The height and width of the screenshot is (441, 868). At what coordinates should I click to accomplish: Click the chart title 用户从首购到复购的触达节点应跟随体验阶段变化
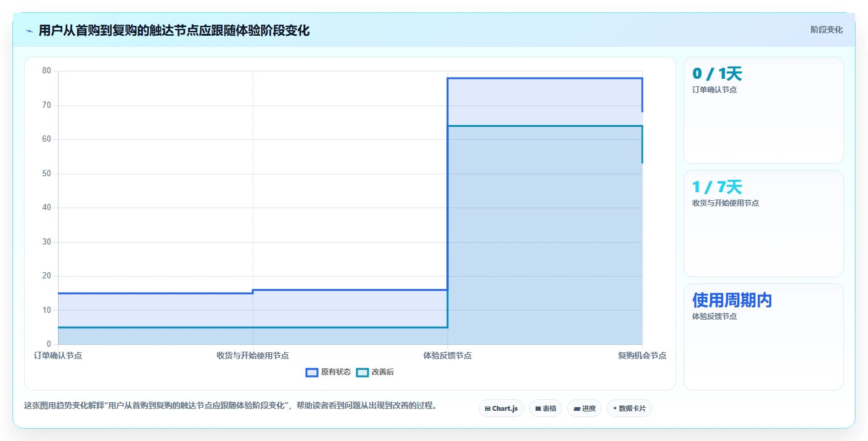coord(174,31)
